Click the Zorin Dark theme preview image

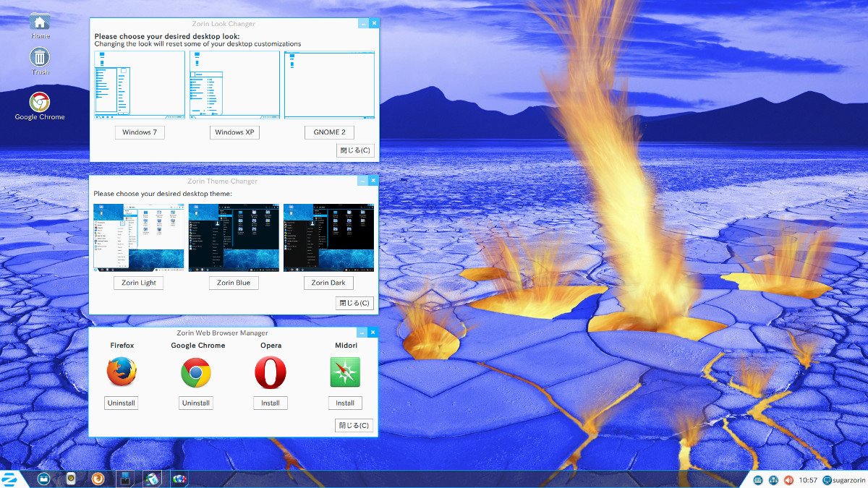(x=329, y=238)
